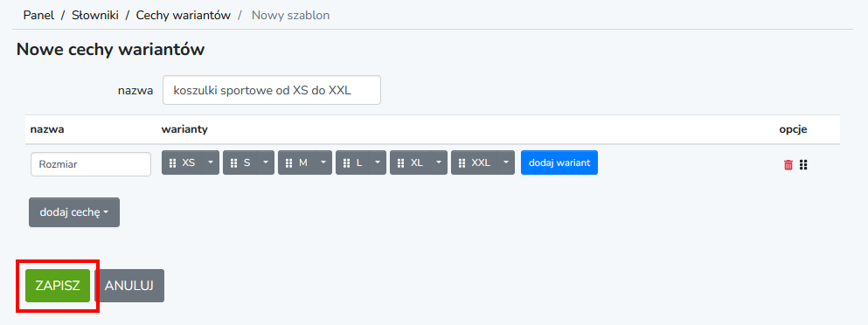Click the blue dodaj wariant button
868x325 pixels.
pyautogui.click(x=559, y=162)
